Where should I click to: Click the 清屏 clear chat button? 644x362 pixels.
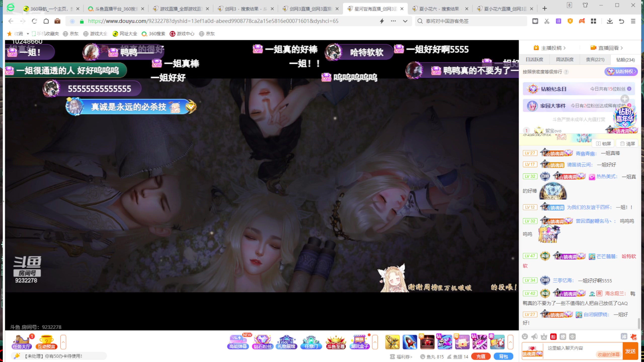pos(627,144)
